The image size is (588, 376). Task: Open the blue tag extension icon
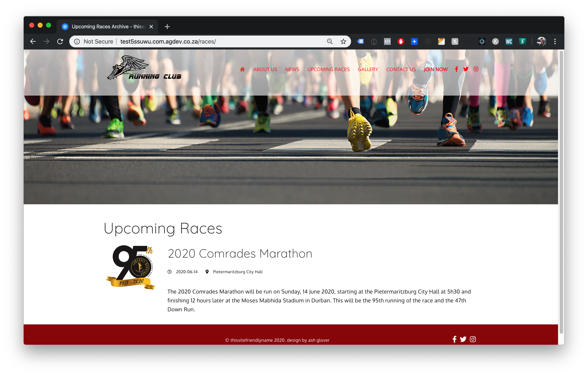coord(360,42)
